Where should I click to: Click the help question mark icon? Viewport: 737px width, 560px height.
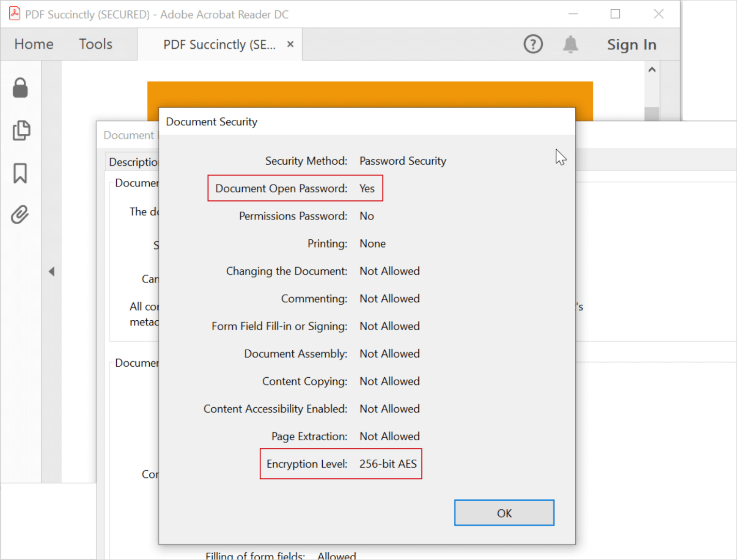[533, 44]
